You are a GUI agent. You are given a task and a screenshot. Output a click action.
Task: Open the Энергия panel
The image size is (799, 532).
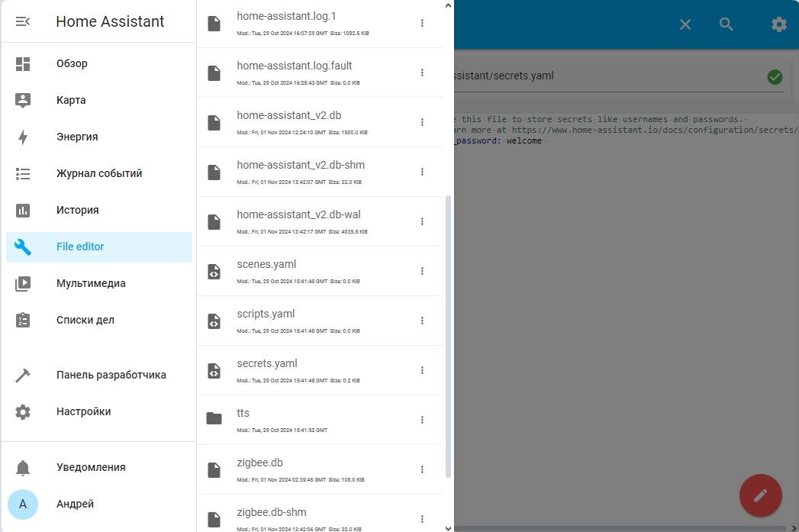coord(99,137)
